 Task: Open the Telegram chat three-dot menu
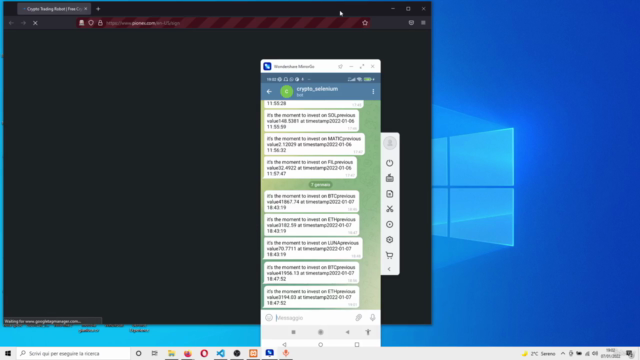tap(373, 91)
